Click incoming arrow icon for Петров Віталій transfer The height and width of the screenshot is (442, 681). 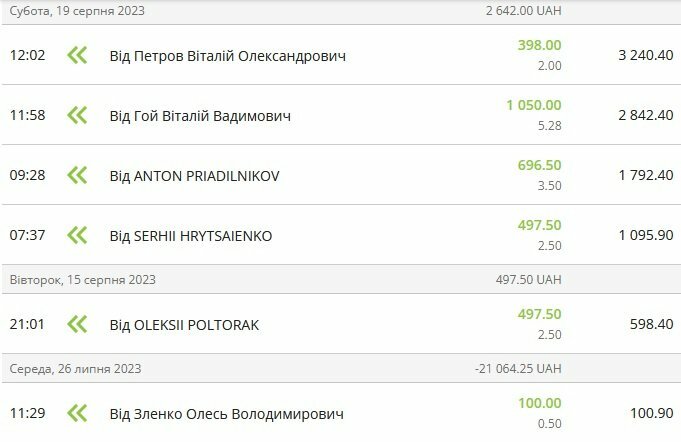(x=77, y=55)
